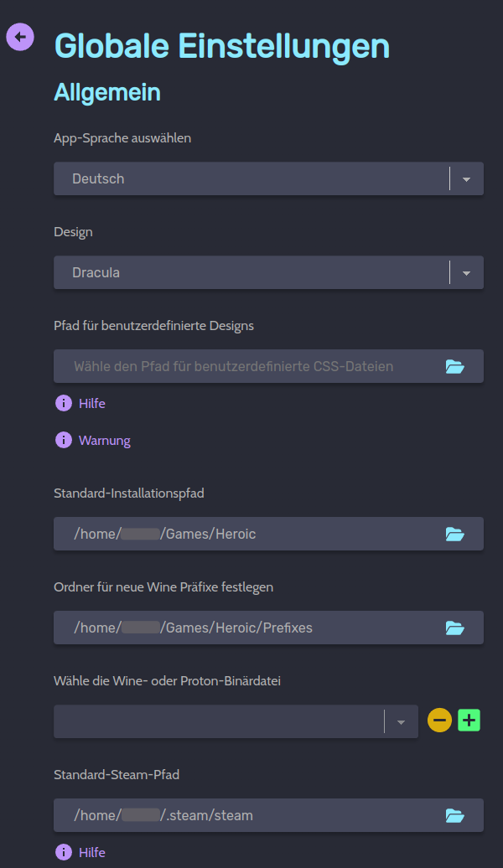Browse folder for Wine Präfixe path
Viewport: 503px width, 868px height.
pos(454,628)
